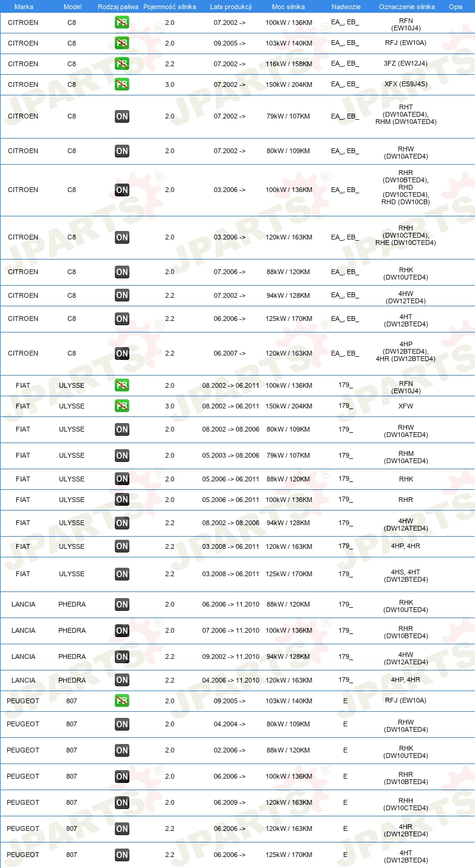Click the Marka column header
Viewport: 475px width, 868px height.
pos(23,7)
